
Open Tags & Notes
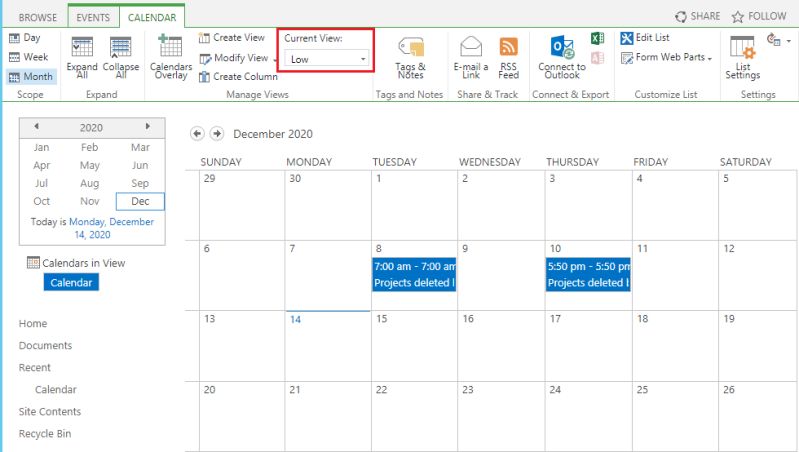[x=410, y=57]
